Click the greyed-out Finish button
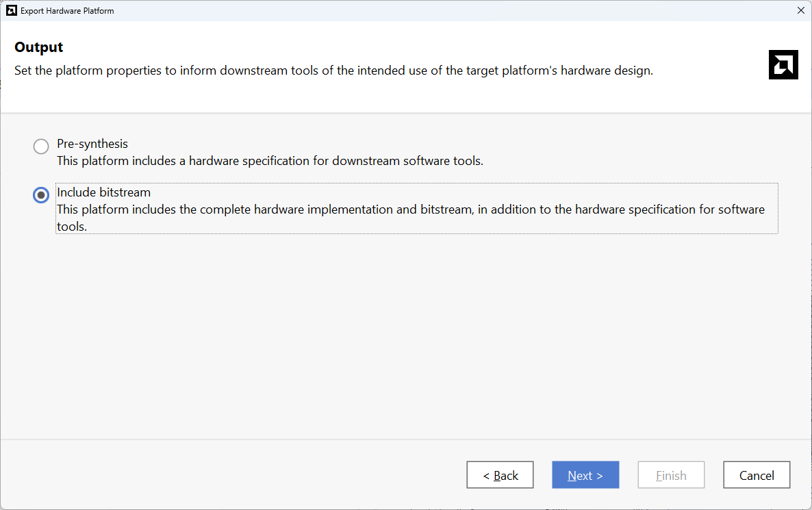The height and width of the screenshot is (510, 812). point(671,475)
